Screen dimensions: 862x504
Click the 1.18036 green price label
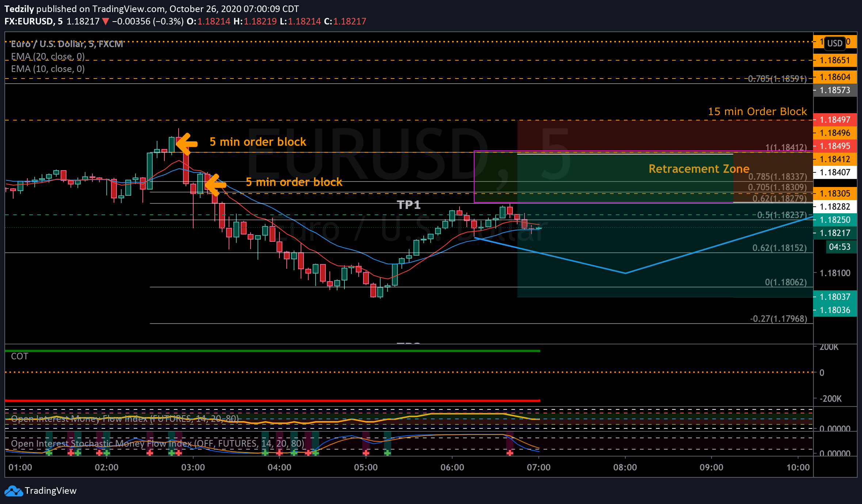point(835,310)
